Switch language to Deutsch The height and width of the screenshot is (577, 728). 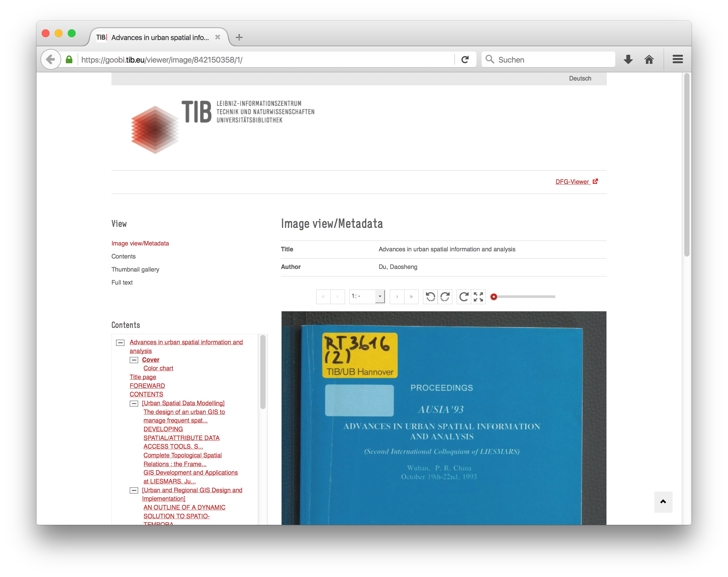pos(580,78)
